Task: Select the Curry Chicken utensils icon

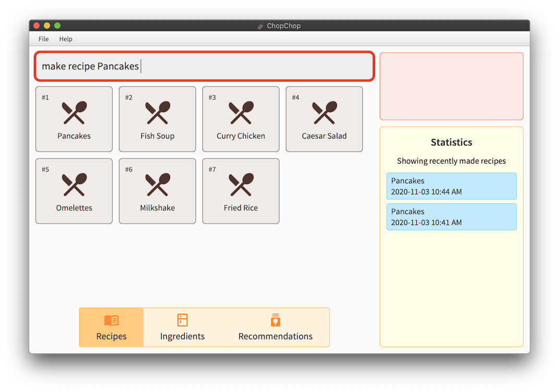Action: click(x=241, y=113)
